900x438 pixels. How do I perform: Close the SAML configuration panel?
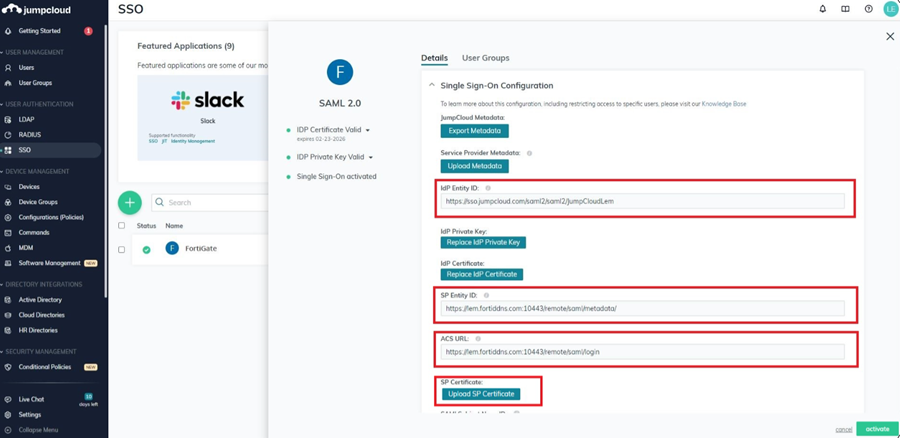click(x=890, y=36)
